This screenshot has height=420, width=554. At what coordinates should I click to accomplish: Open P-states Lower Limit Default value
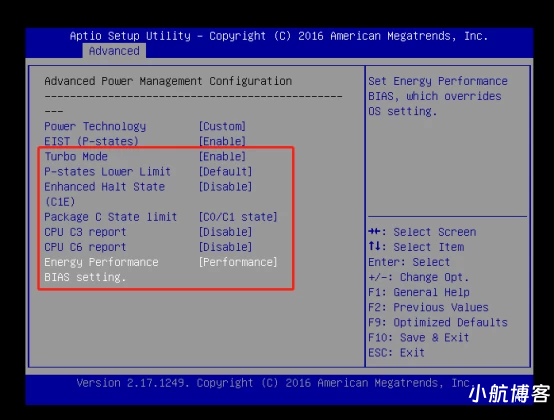pos(225,172)
